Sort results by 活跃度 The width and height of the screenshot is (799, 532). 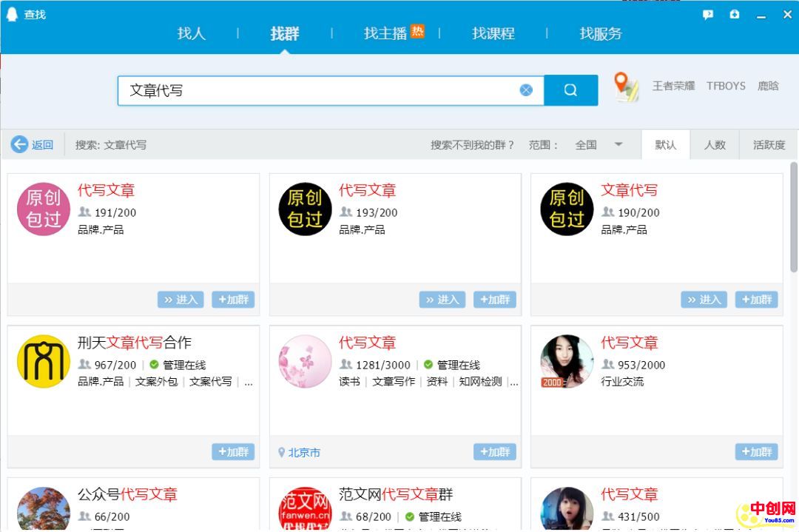point(769,145)
